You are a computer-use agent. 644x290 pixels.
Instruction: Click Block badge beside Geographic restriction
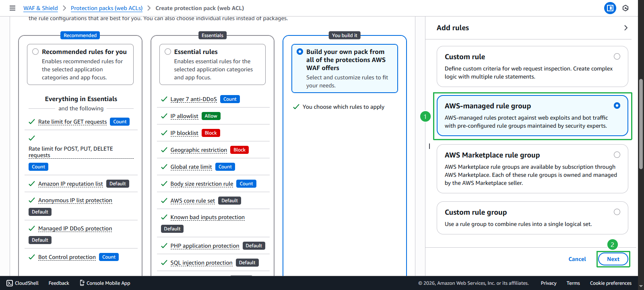click(239, 150)
